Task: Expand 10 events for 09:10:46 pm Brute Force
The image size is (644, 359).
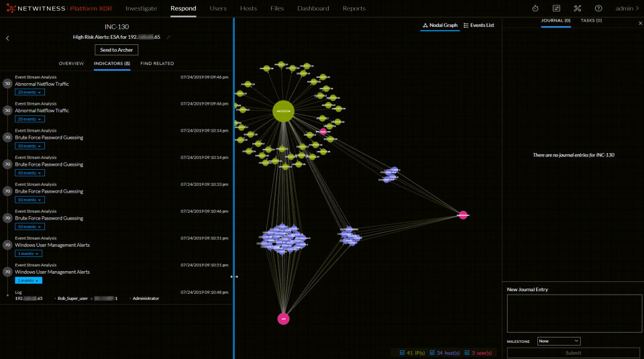Action: coord(30,227)
